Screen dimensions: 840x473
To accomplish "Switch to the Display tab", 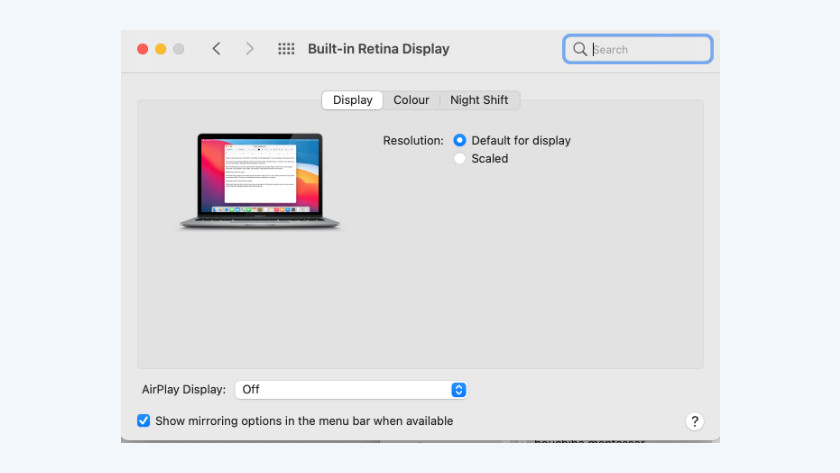I will (352, 100).
